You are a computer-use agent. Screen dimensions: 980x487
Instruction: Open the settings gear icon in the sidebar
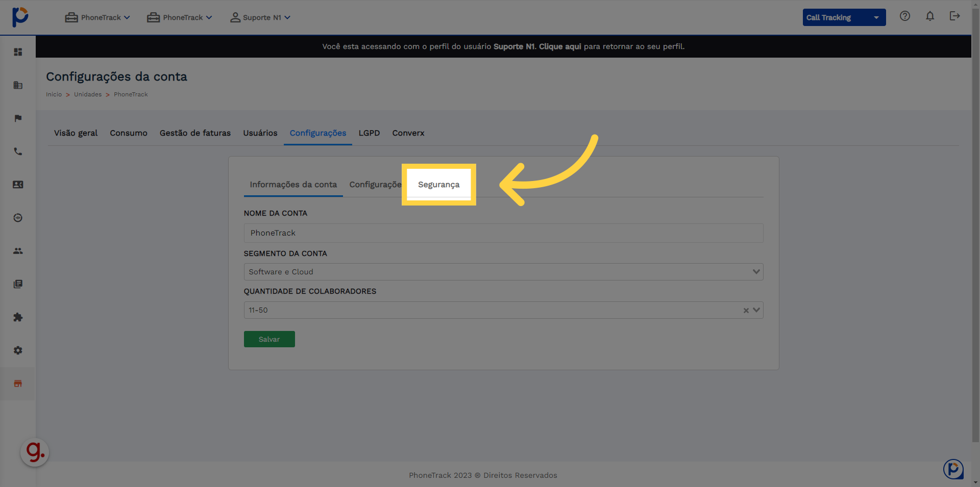click(x=18, y=350)
